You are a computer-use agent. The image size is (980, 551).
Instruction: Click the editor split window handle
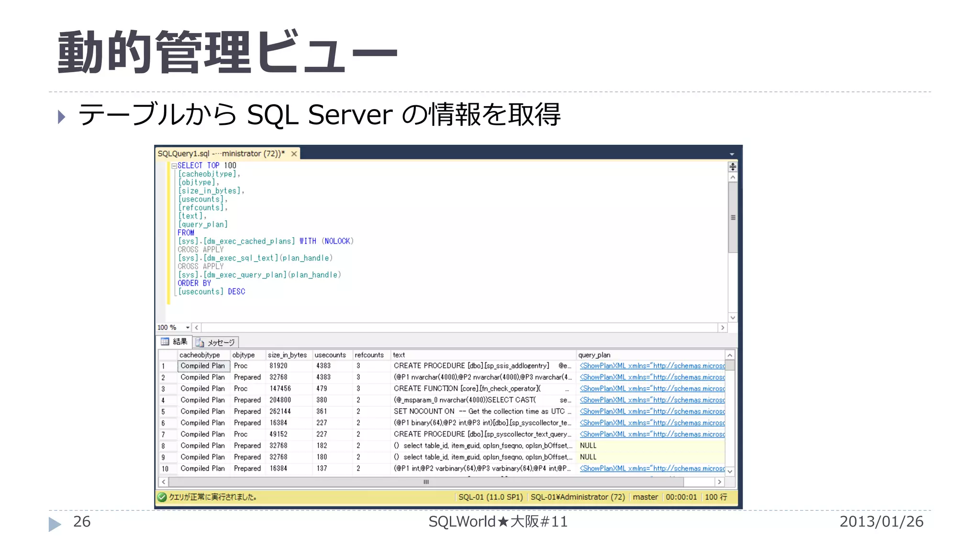pyautogui.click(x=733, y=166)
